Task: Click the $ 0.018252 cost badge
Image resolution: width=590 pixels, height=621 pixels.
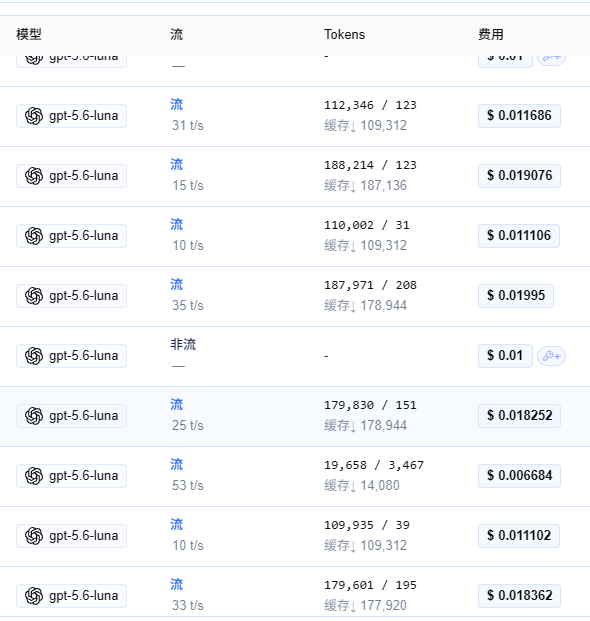Action: coord(520,415)
